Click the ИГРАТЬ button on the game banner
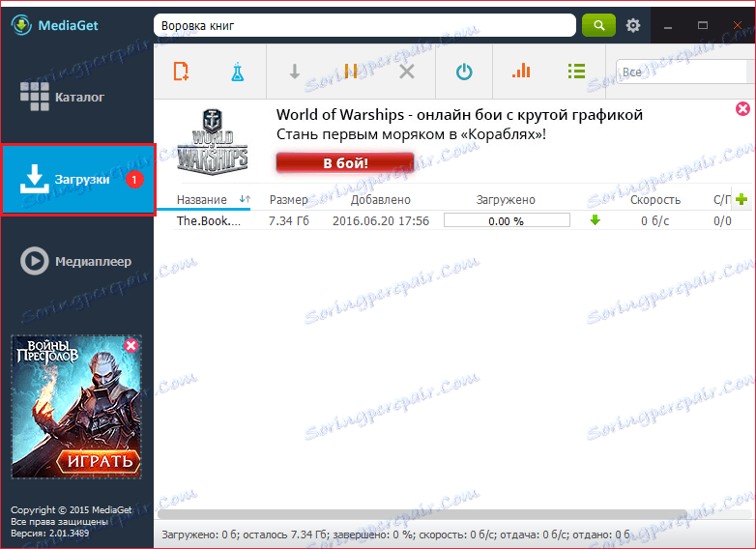This screenshot has width=756, height=549. 100,461
